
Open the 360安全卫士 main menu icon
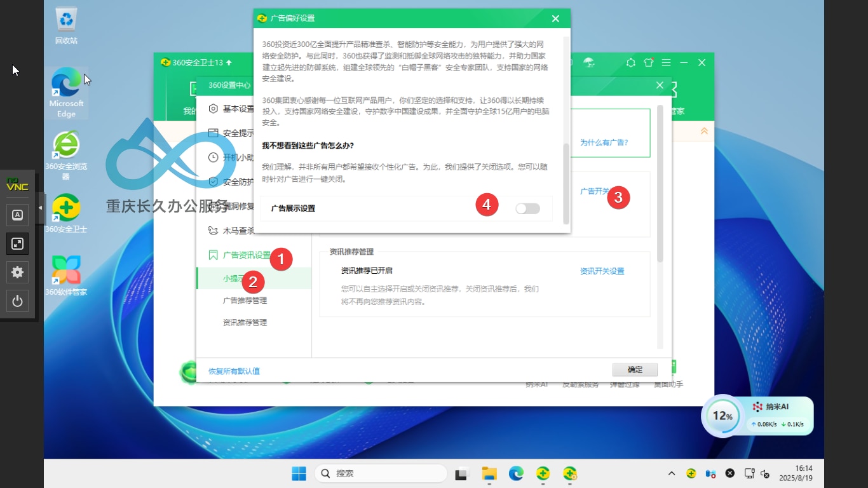pyautogui.click(x=666, y=62)
